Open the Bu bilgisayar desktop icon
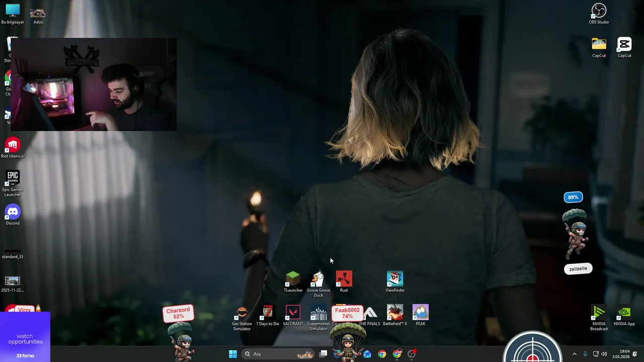Viewport: 644px width, 362px height. (x=13, y=14)
